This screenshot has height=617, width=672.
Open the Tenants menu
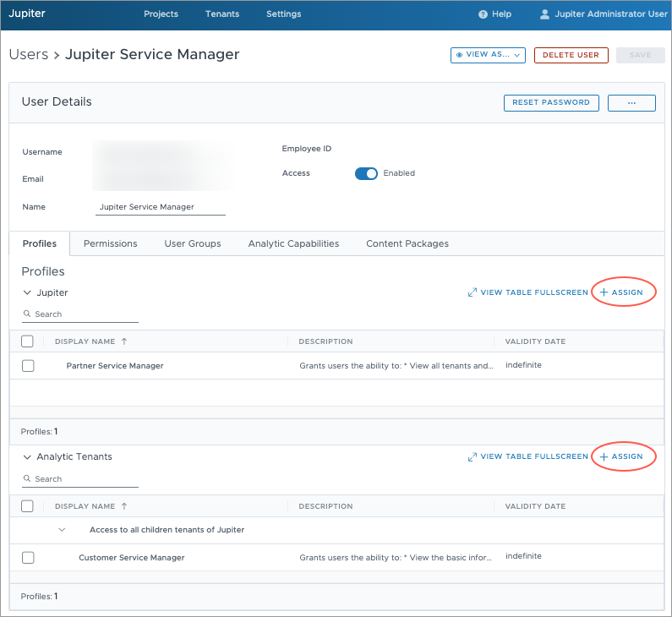point(222,14)
